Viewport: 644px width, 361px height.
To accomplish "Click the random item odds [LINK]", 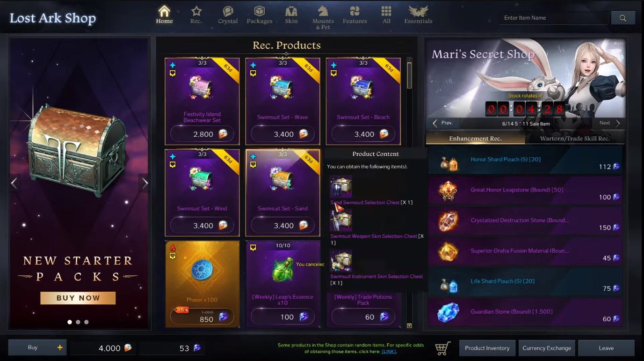I will point(388,351).
